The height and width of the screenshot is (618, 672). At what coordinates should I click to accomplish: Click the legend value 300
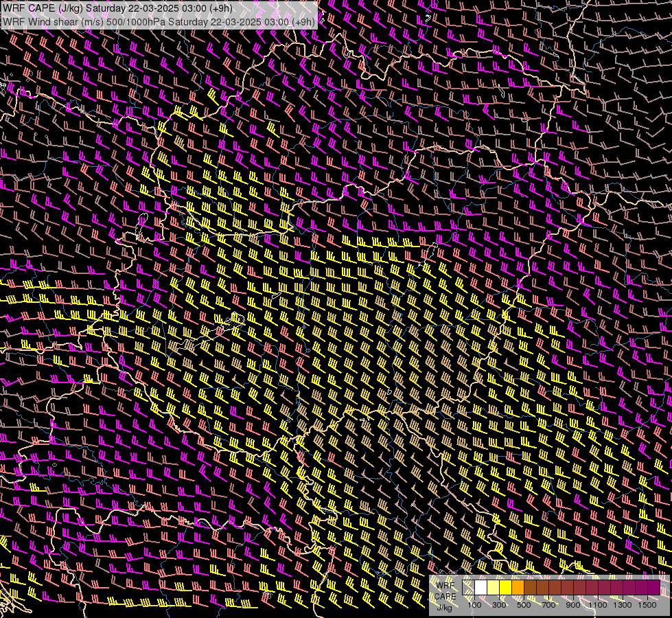tap(499, 605)
